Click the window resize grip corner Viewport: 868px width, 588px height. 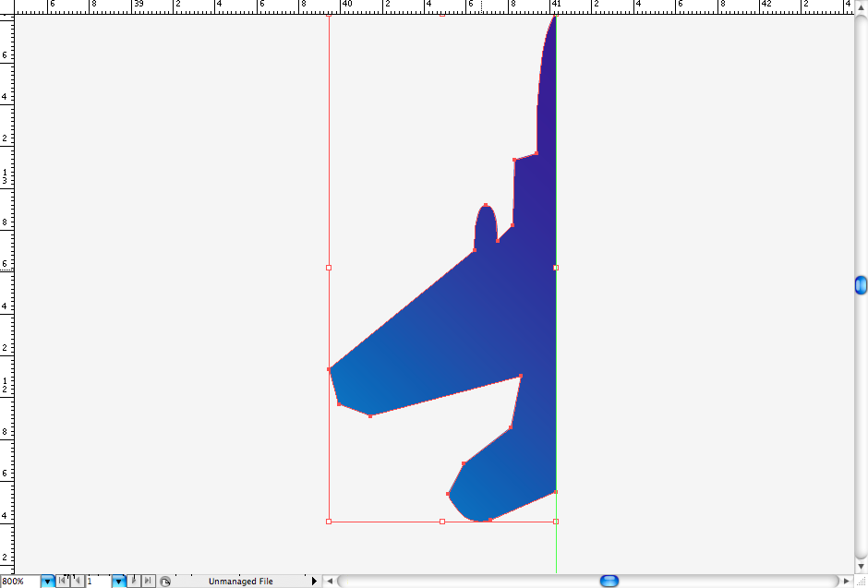pyautogui.click(x=861, y=582)
